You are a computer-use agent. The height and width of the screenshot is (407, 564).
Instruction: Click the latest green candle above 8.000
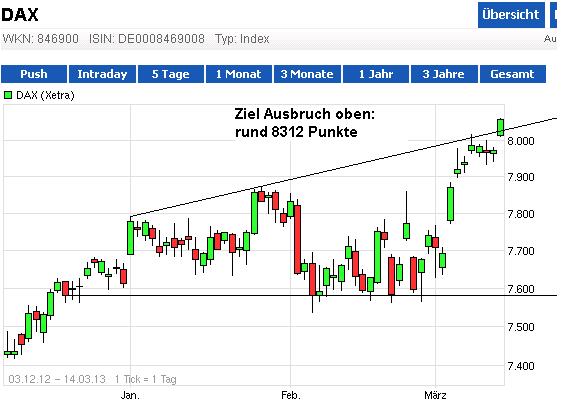tap(500, 128)
